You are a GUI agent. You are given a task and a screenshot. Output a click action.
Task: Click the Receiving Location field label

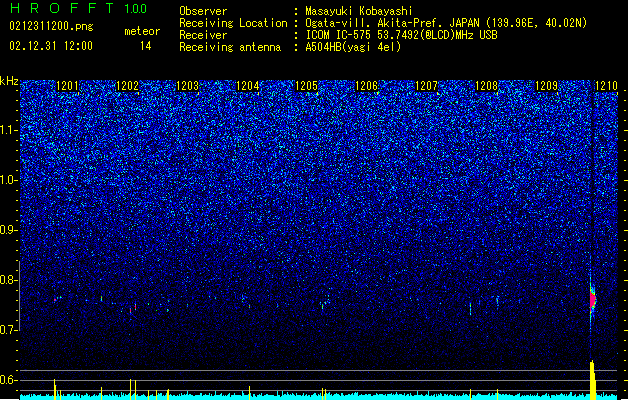[233, 23]
